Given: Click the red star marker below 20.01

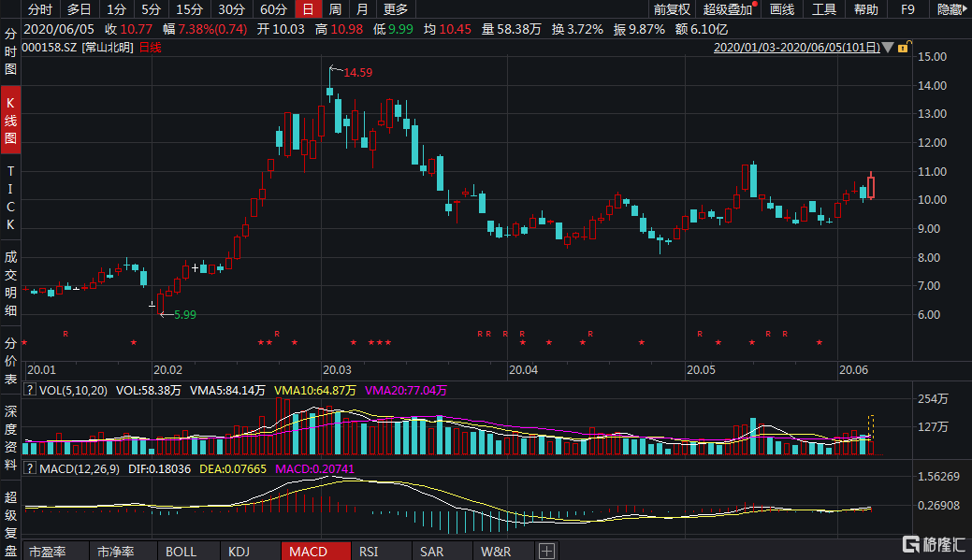Looking at the screenshot, I should click(x=24, y=343).
